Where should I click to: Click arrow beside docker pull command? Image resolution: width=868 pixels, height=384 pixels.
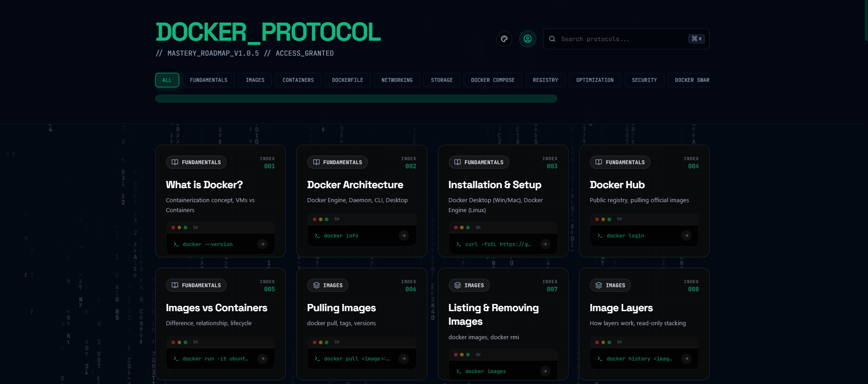click(x=403, y=359)
